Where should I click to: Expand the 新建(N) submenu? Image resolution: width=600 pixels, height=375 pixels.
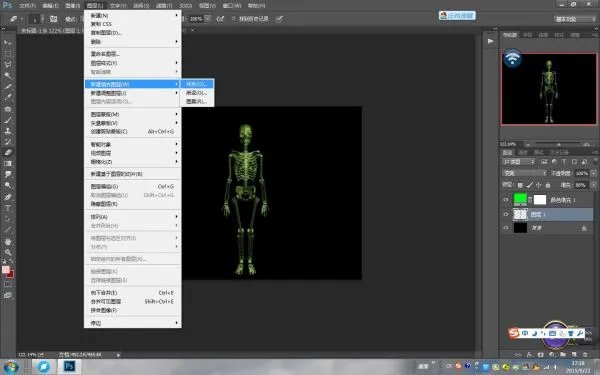[132, 15]
